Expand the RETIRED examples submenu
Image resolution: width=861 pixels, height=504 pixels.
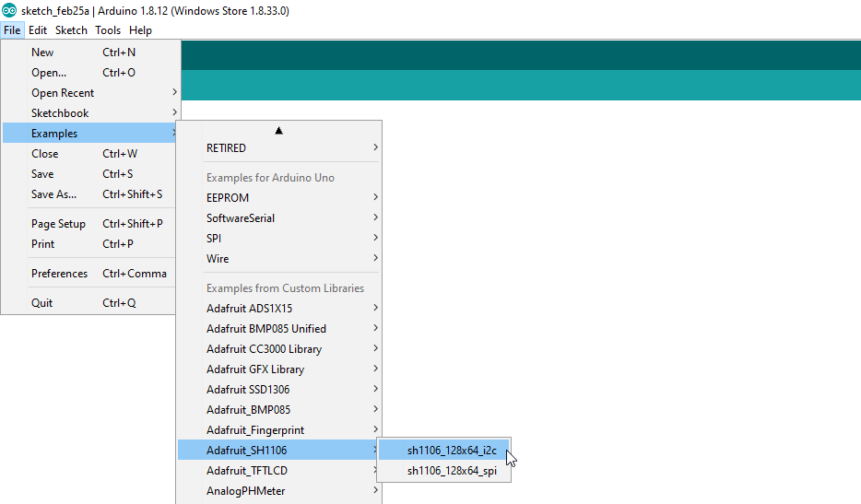tap(279, 148)
